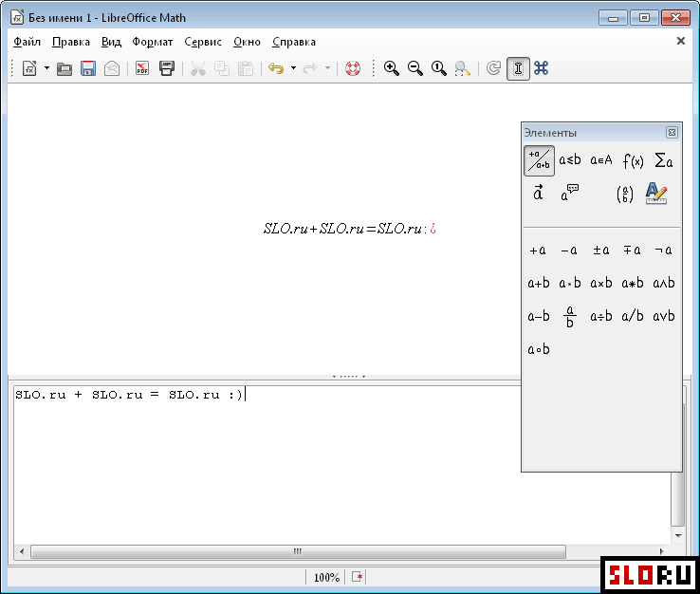Insert the a·b dot multiplication element
The height and width of the screenshot is (594, 700).
[570, 283]
